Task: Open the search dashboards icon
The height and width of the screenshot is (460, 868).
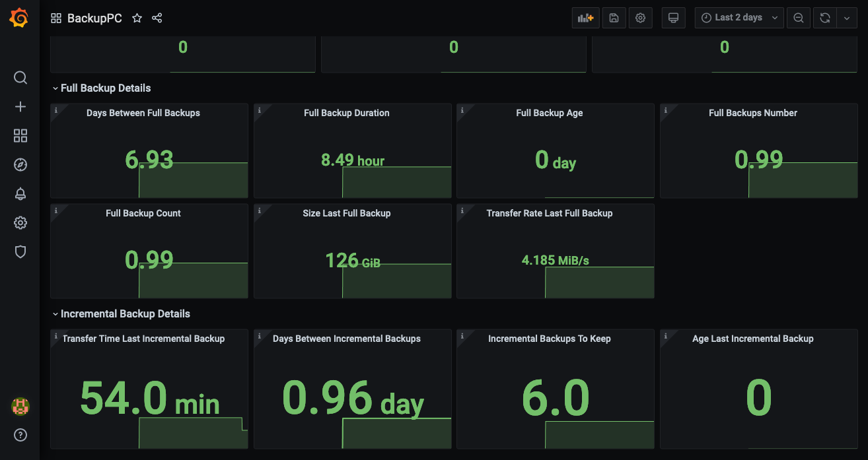Action: point(20,78)
